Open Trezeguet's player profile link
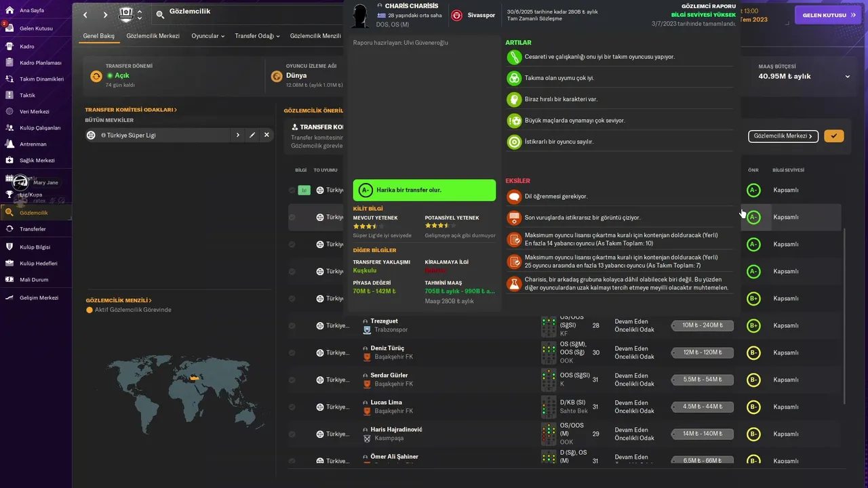The width and height of the screenshot is (868, 488). pyautogui.click(x=384, y=321)
